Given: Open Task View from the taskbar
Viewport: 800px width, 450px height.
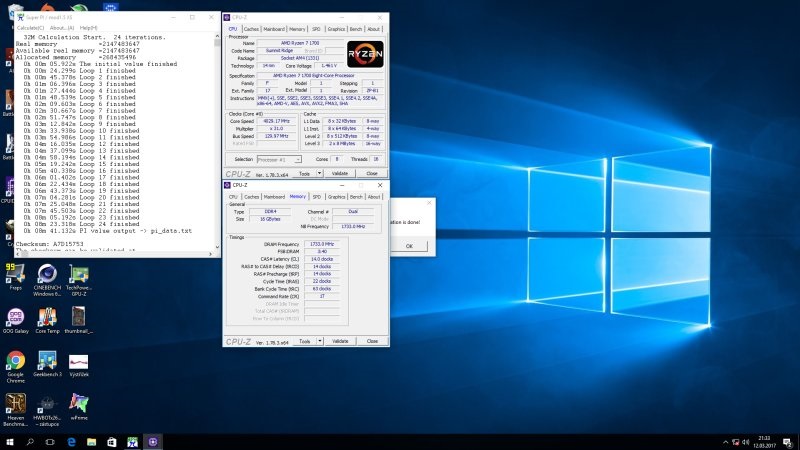Looking at the screenshot, I should click(x=50, y=442).
